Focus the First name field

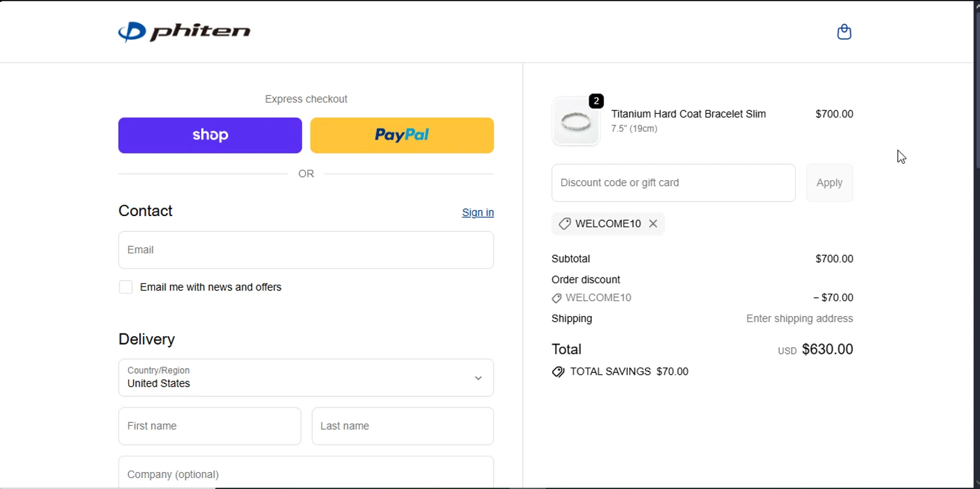click(x=210, y=426)
